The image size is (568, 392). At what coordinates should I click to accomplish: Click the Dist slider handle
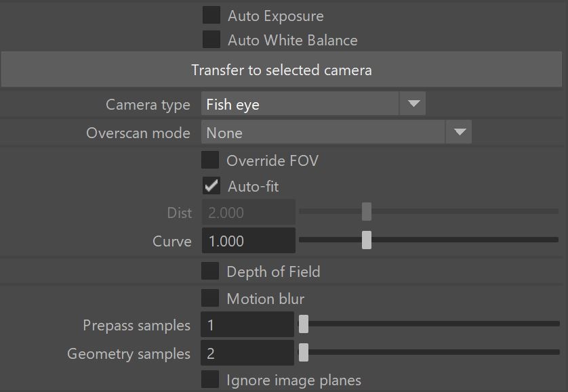367,211
